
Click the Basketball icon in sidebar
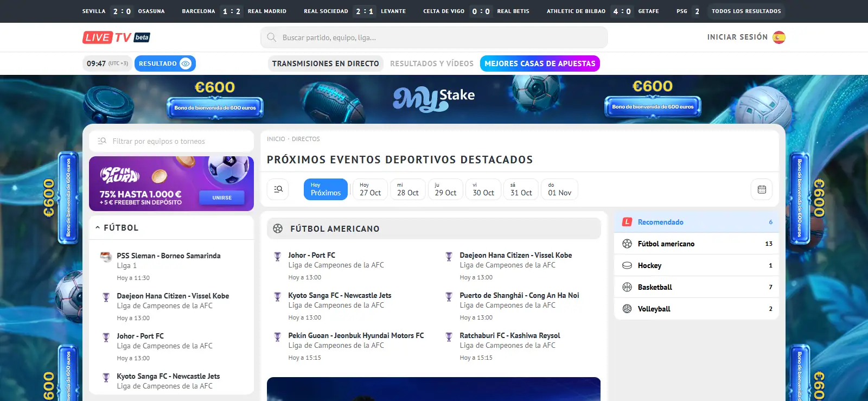[627, 287]
